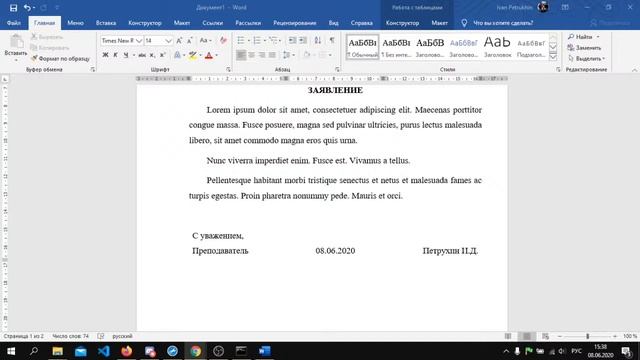Undo the last action in the title bar
640x360 pixels.
(27, 8)
